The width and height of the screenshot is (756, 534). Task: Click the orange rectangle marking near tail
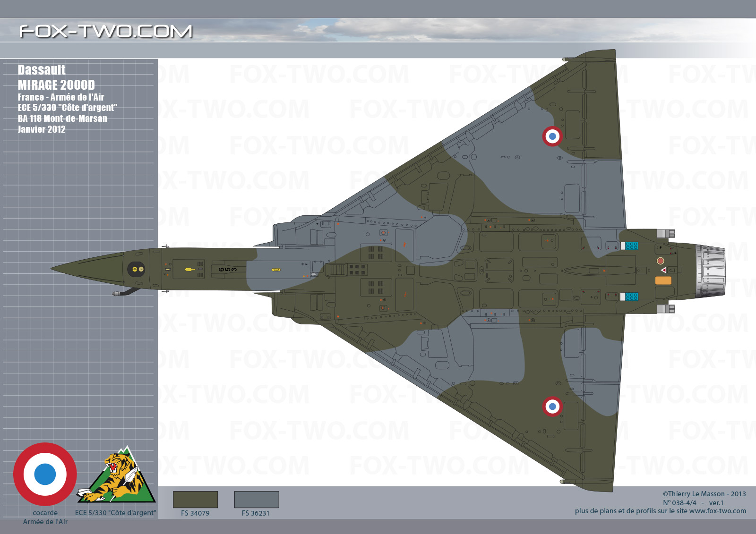[x=663, y=280]
